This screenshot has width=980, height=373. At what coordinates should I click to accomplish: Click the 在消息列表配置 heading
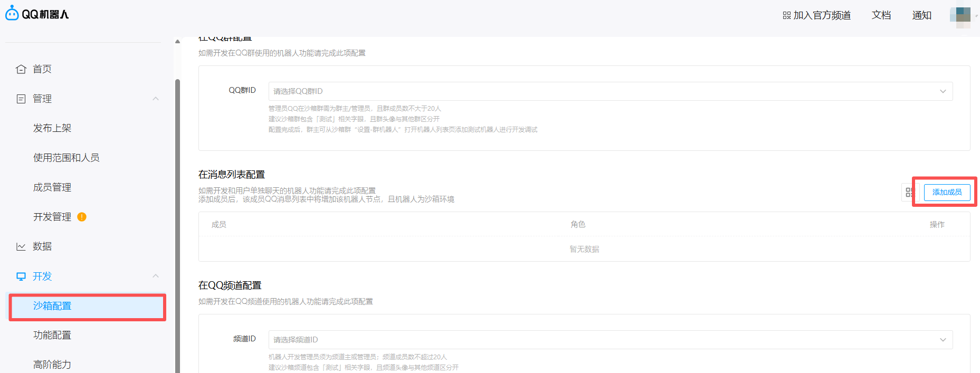point(232,175)
